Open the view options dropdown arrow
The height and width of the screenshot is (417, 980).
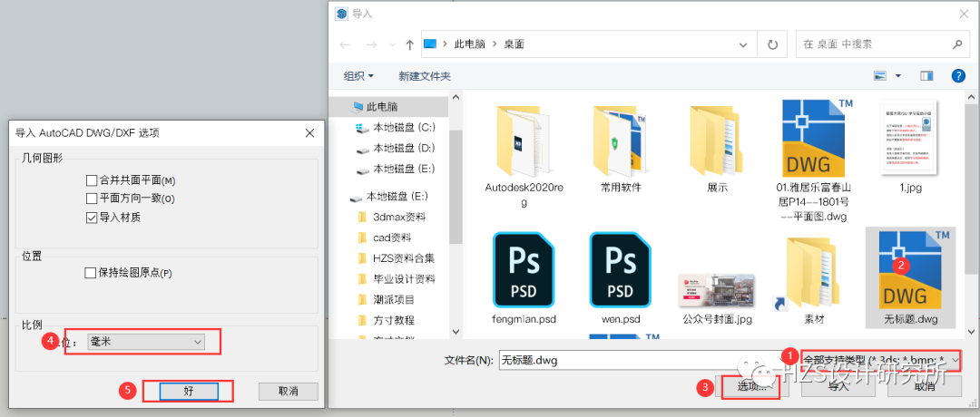click(898, 76)
